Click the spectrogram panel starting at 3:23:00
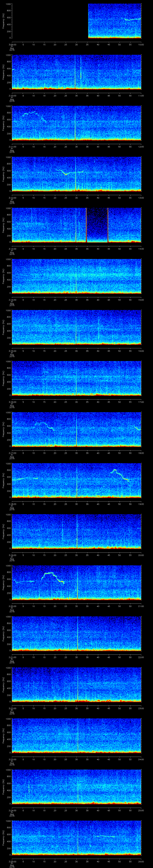The width and height of the screenshot is (153, 868). coord(77,736)
